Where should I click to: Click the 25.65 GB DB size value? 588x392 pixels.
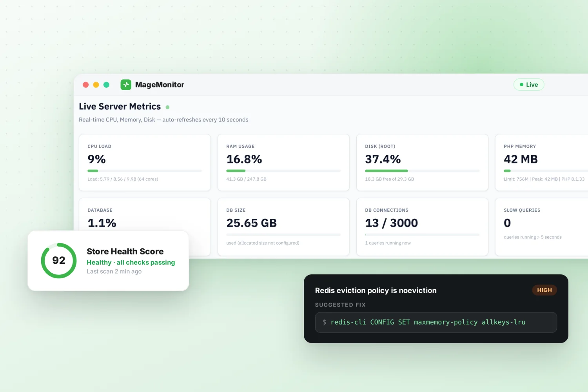(x=251, y=223)
